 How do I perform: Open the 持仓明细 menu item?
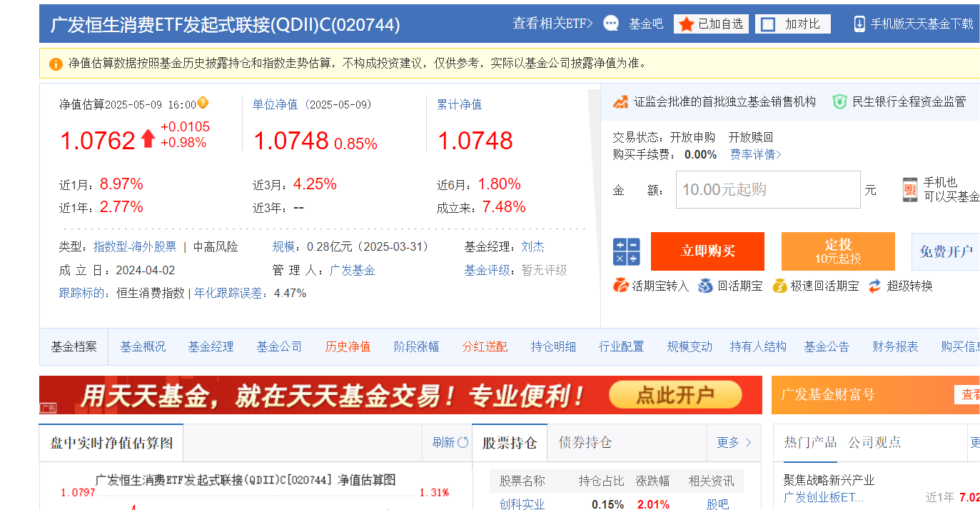[x=554, y=347]
